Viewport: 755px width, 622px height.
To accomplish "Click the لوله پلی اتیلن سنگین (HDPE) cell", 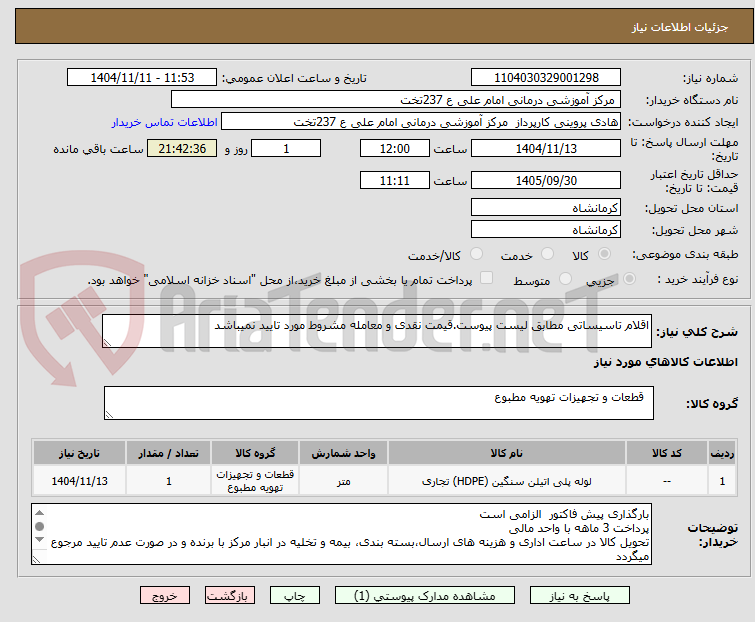I will pos(507,481).
